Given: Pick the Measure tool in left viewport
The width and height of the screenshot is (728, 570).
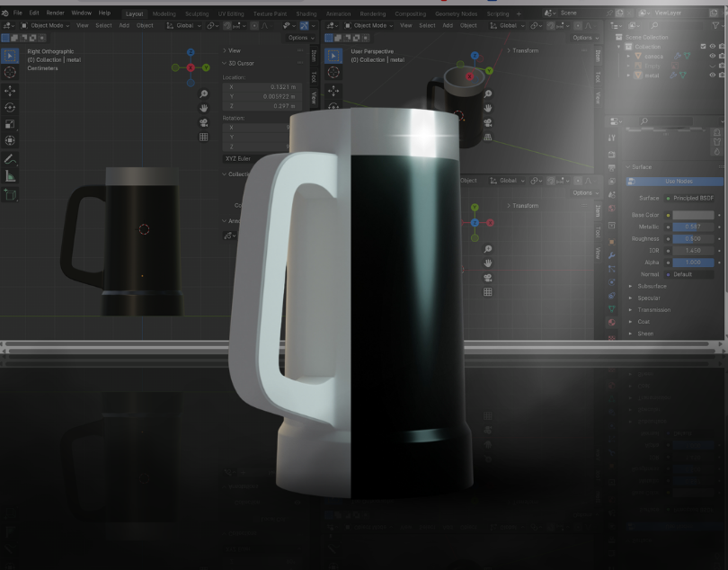Looking at the screenshot, I should click(10, 176).
